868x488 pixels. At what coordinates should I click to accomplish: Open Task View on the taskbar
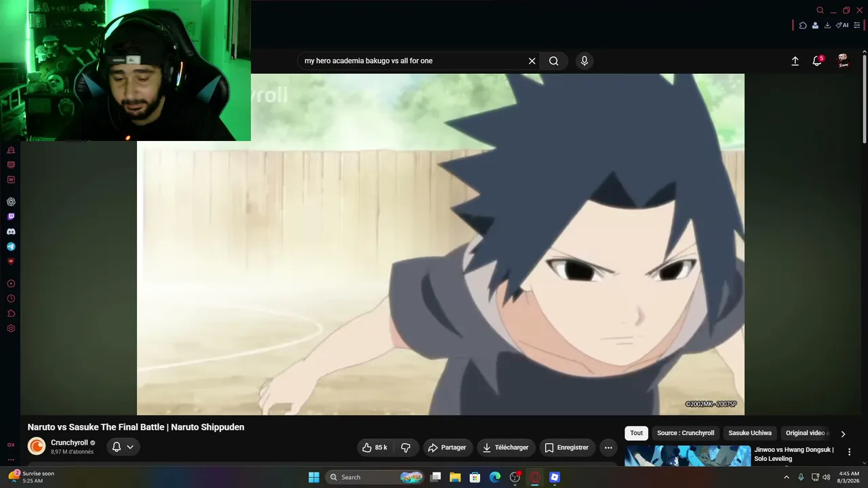(435, 477)
